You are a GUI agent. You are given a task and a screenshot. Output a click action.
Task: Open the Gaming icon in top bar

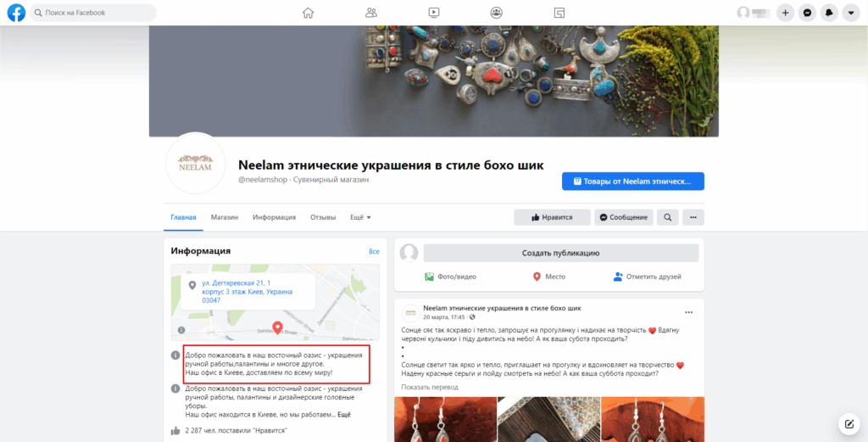point(559,13)
